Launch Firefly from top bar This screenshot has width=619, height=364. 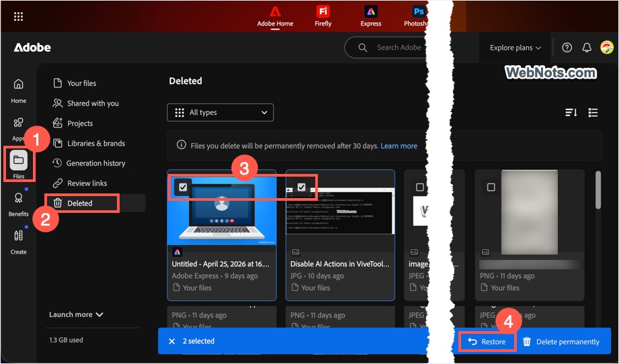[x=323, y=17]
